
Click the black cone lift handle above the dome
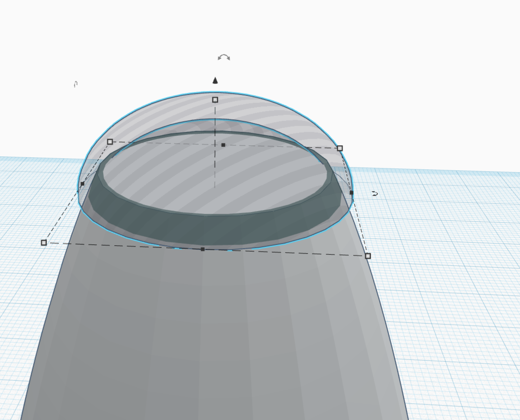click(x=215, y=80)
